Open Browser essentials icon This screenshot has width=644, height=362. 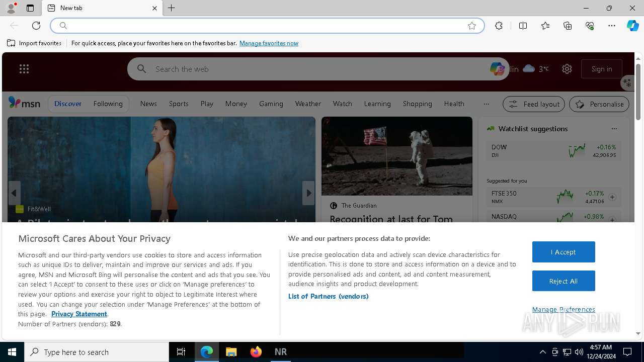click(x=590, y=26)
